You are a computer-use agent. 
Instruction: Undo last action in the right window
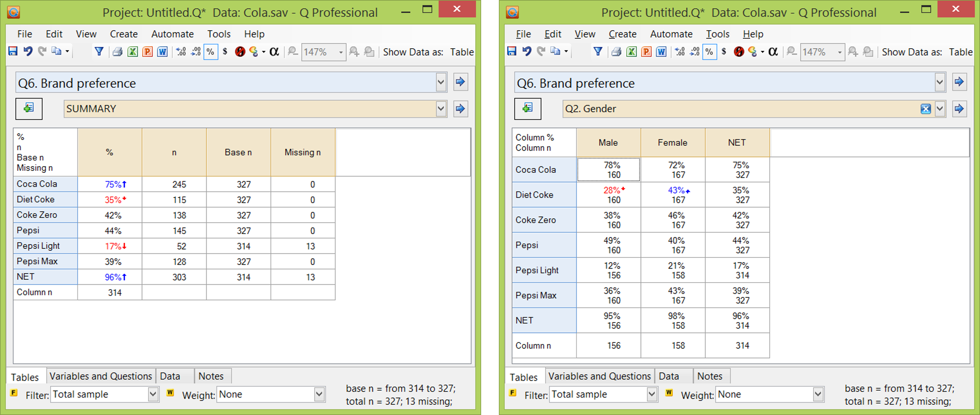click(x=526, y=52)
